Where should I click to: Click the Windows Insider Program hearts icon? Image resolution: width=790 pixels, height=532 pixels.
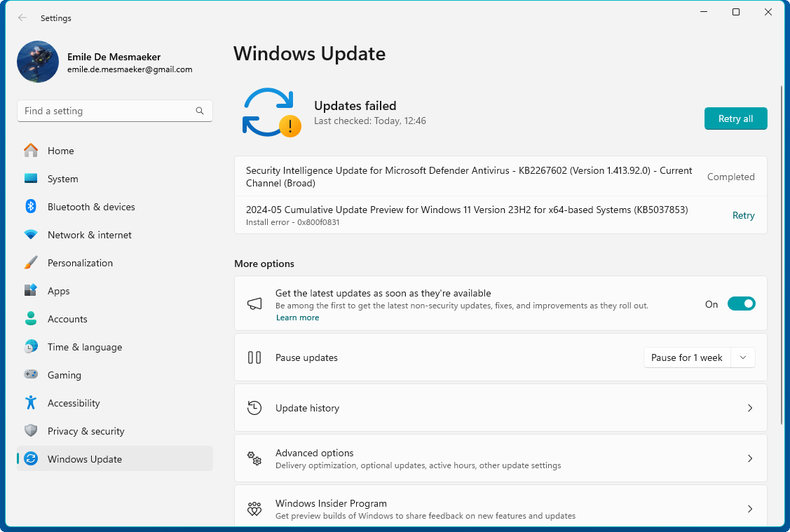point(254,509)
